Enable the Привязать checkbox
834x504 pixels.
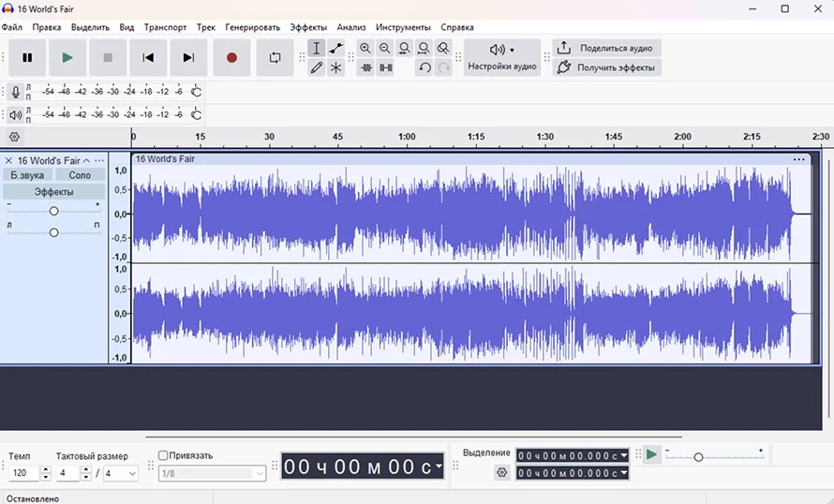click(x=163, y=455)
